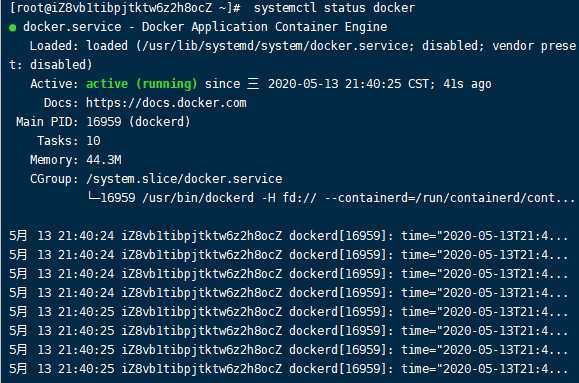579x383 pixels.
Task: Click the 'systemctl status docker' command text
Action: click(x=335, y=8)
